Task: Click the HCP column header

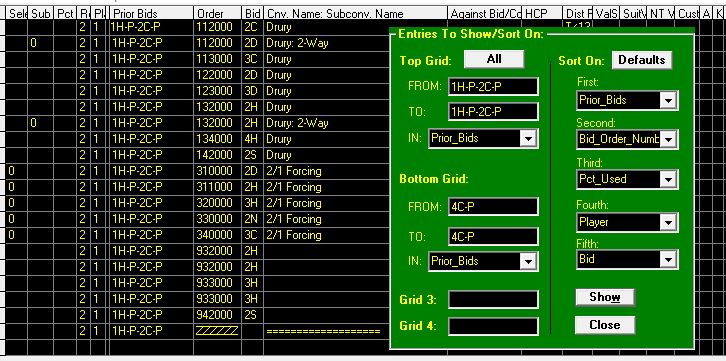Action: pos(542,14)
